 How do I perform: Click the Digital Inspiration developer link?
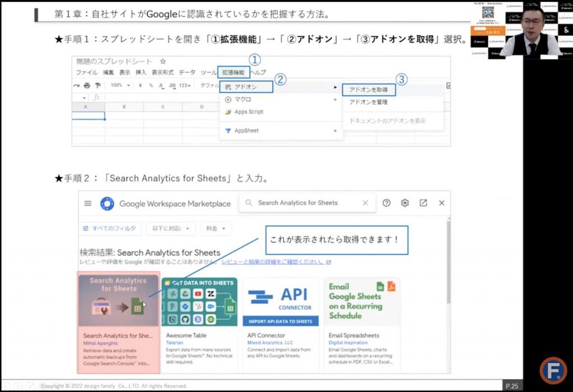click(x=348, y=343)
